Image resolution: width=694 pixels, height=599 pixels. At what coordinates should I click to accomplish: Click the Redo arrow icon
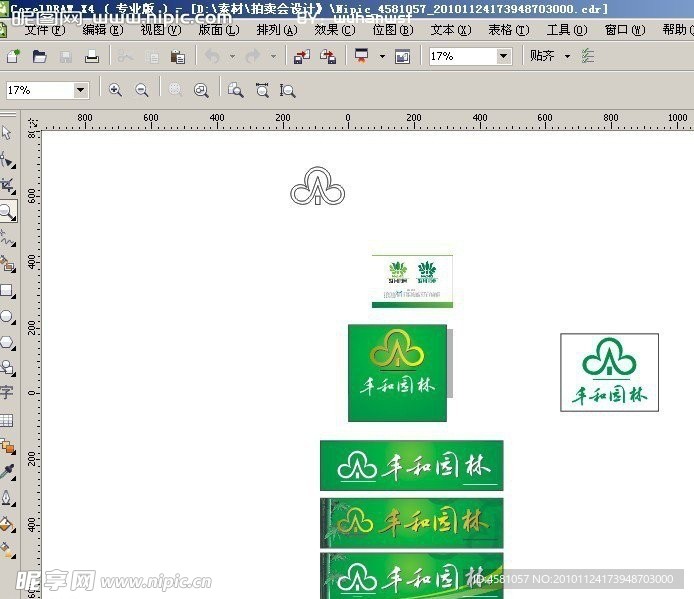[x=253, y=56]
